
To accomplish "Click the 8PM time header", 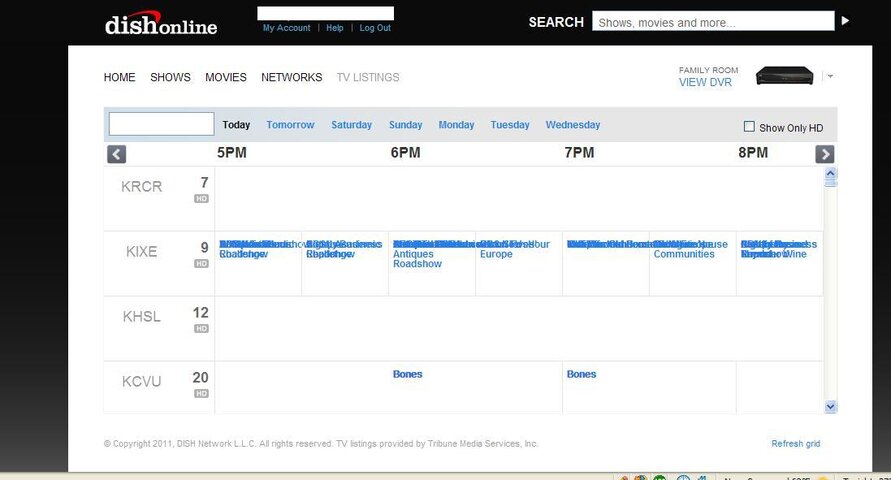I will click(x=753, y=153).
